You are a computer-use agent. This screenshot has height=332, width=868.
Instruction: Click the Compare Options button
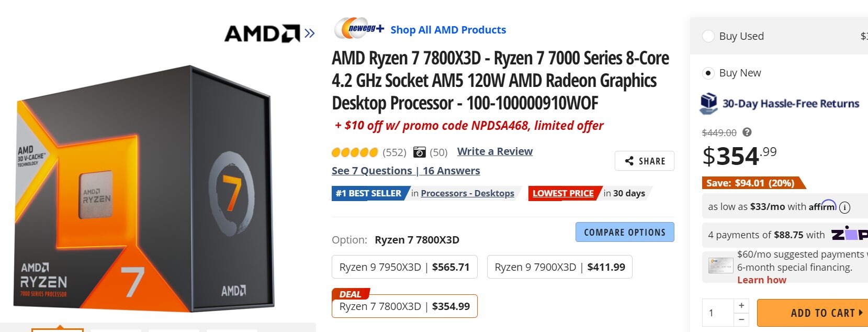[x=625, y=232]
